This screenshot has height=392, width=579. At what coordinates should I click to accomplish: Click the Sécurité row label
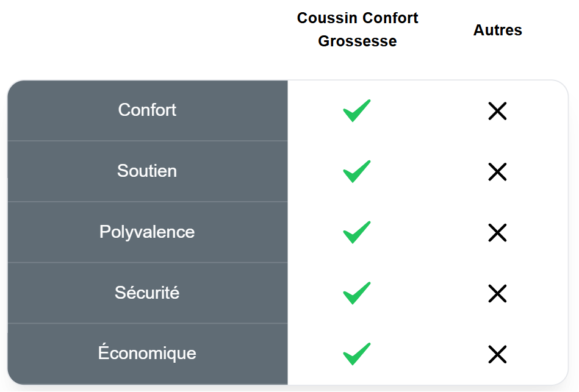tap(147, 293)
